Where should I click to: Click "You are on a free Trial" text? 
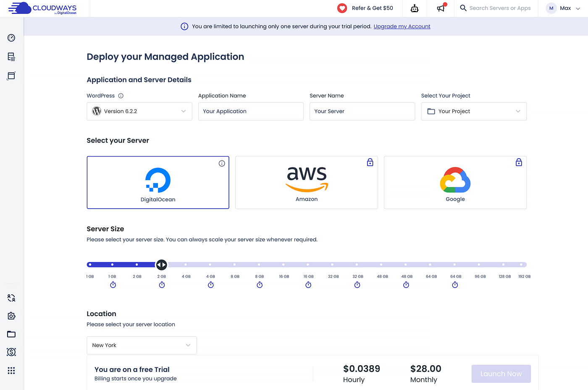tap(132, 369)
